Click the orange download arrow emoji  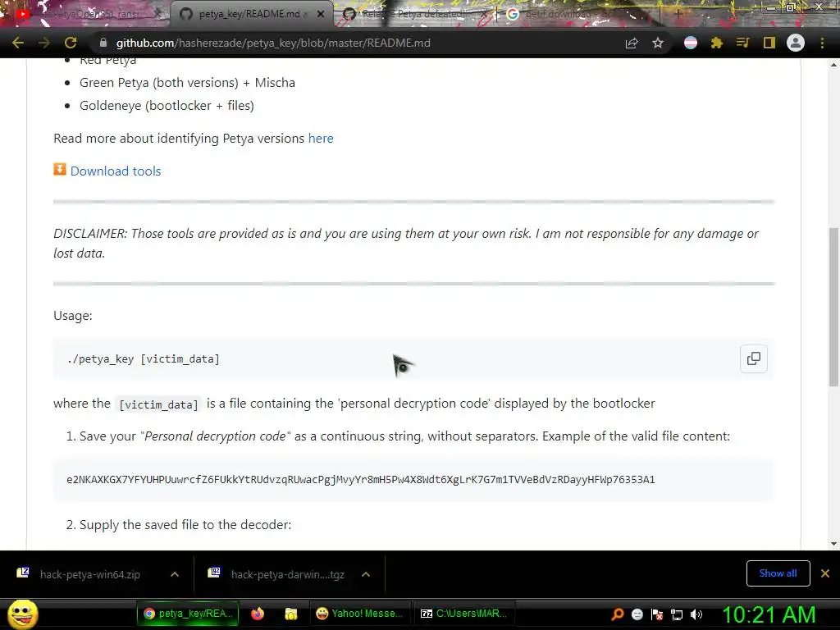coord(59,169)
